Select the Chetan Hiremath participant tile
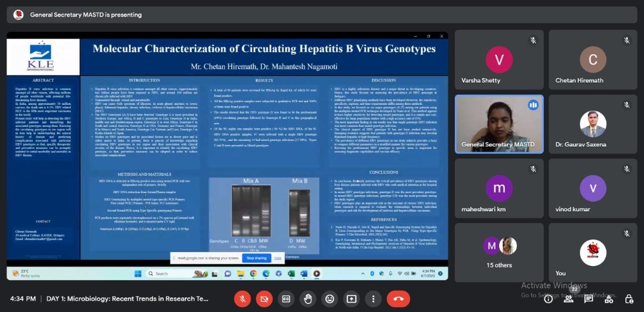 (593, 60)
